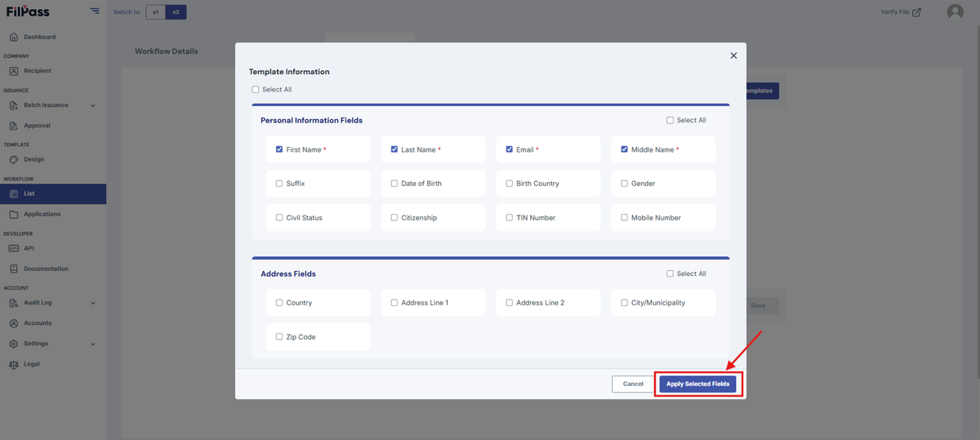Click the Cancel button

[633, 384]
